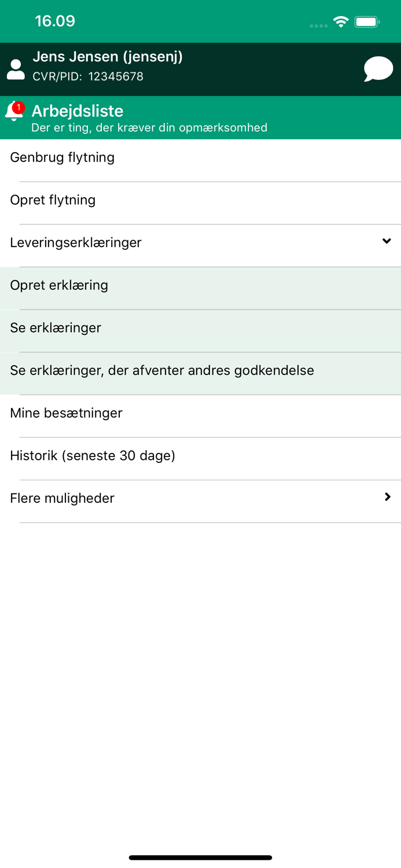
Task: Open the chat message bubble icon
Action: point(378,68)
